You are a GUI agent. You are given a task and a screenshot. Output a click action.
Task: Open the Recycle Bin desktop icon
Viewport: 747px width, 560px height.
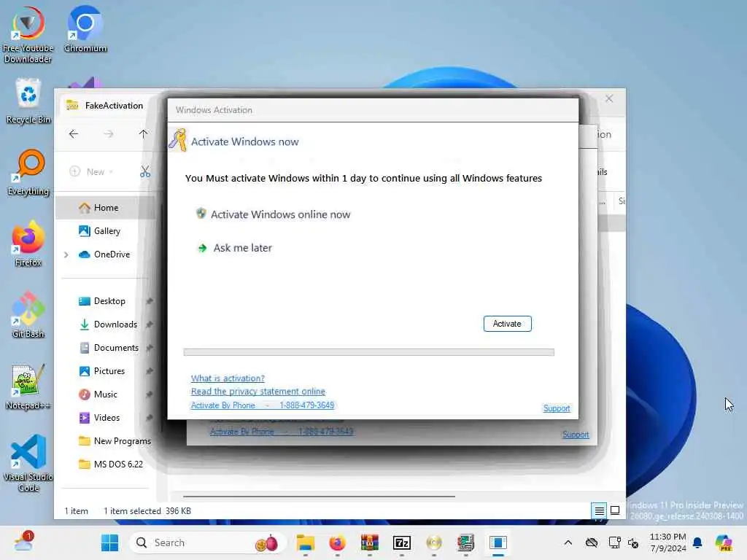point(28,101)
